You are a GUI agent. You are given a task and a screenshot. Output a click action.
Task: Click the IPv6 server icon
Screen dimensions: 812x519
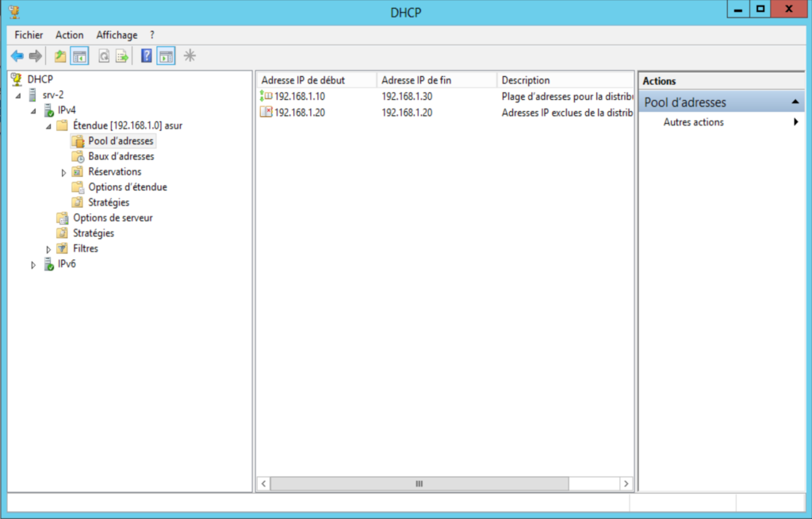(48, 264)
